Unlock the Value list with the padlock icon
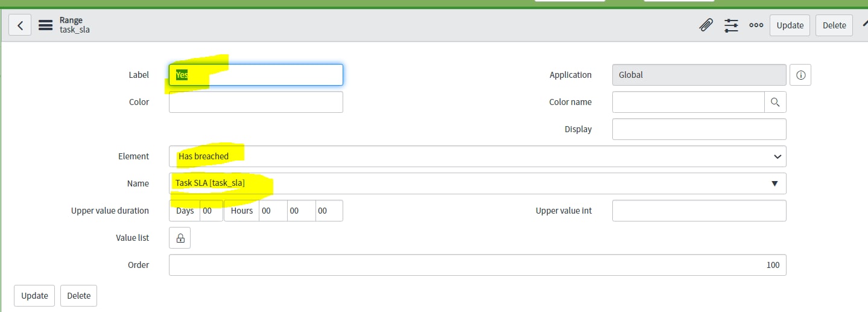 (180, 238)
